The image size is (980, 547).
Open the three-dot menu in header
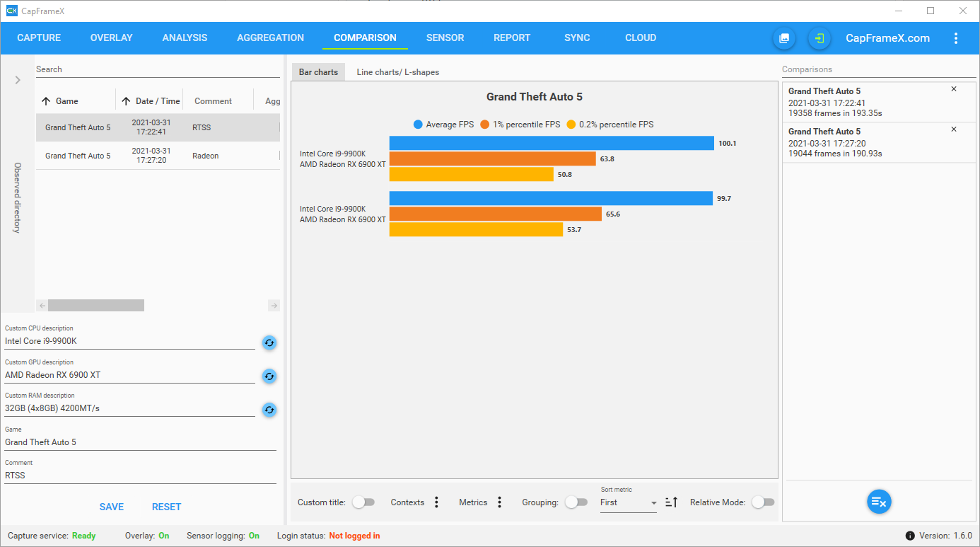(x=956, y=38)
